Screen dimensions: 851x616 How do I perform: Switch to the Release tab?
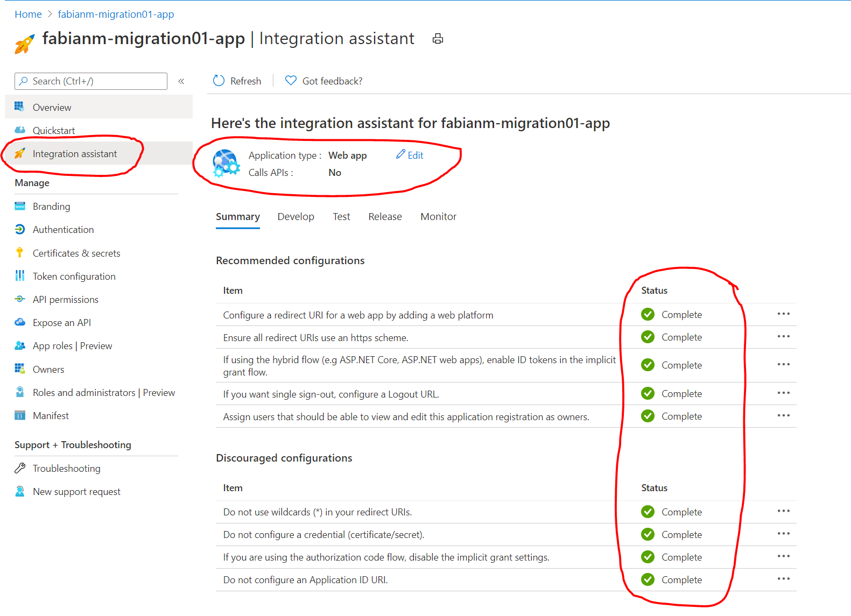pyautogui.click(x=385, y=216)
